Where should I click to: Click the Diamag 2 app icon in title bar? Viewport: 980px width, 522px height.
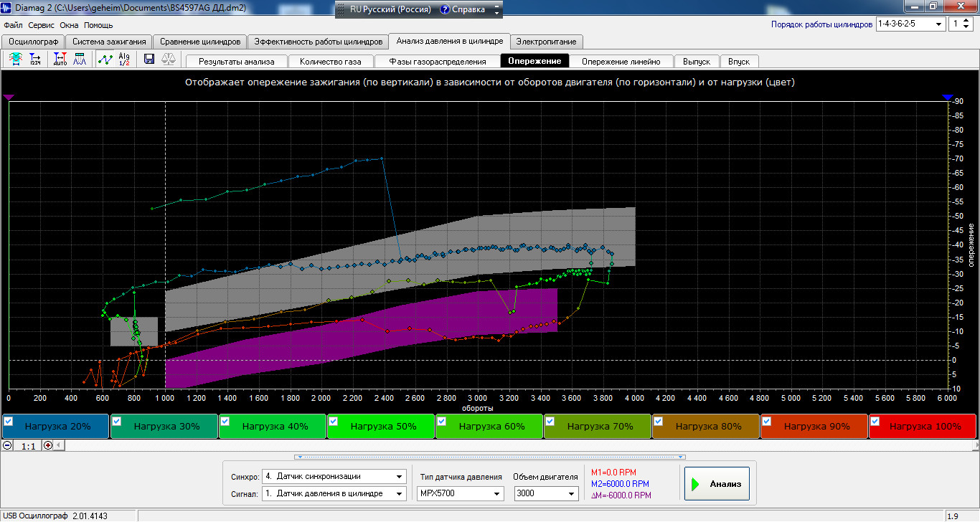(6, 6)
